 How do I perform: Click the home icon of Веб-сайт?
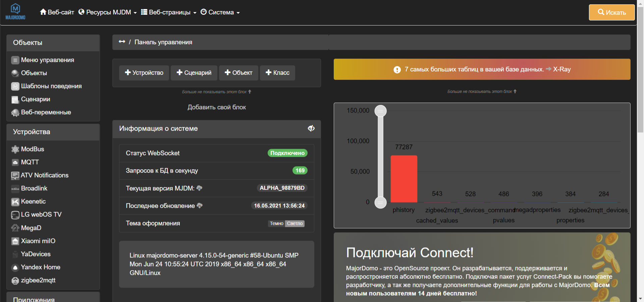[43, 12]
